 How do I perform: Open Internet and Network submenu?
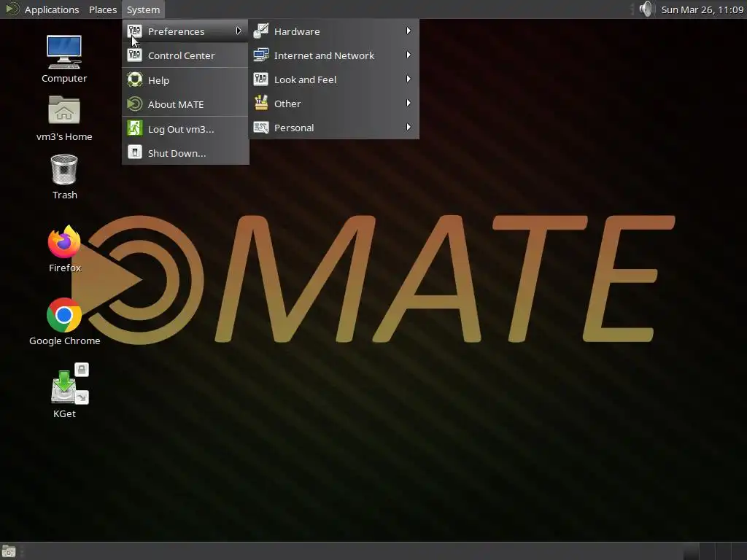pyautogui.click(x=333, y=55)
